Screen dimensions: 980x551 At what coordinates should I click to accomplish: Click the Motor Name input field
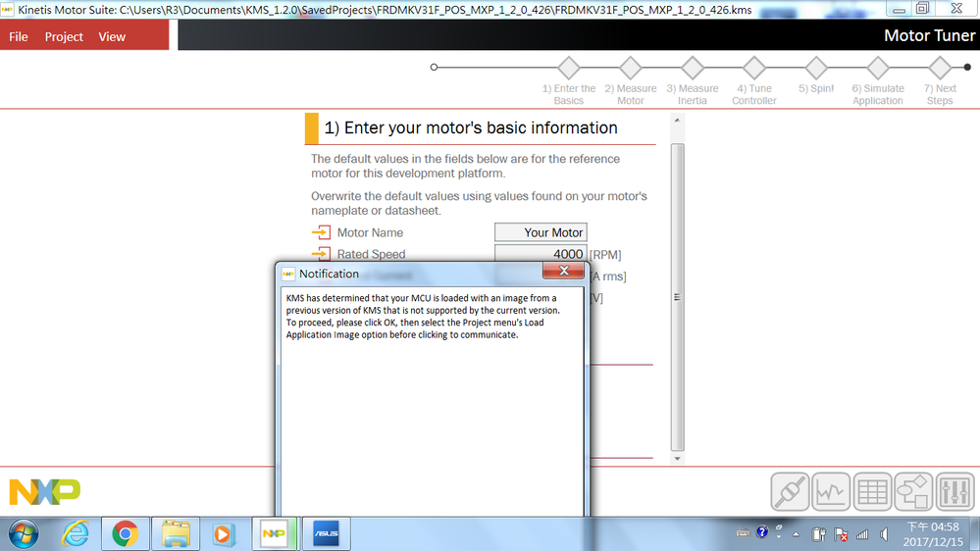541,232
